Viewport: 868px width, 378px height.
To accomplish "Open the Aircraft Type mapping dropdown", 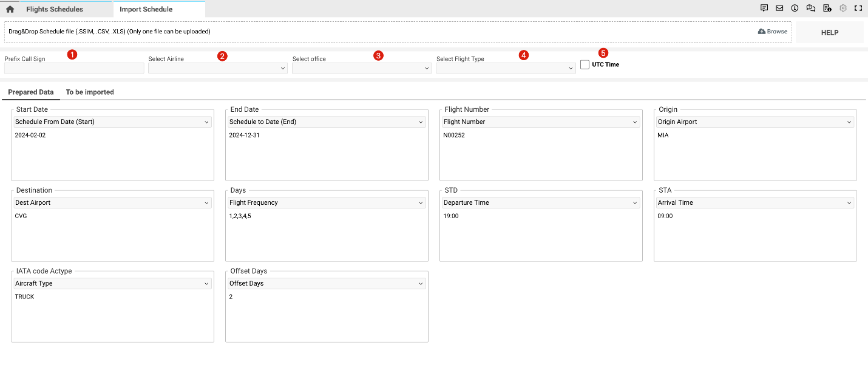I will [x=112, y=284].
